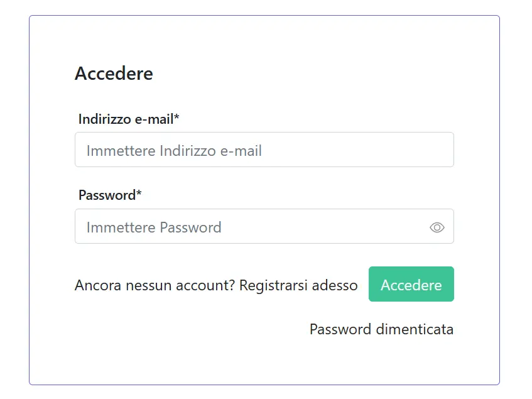
Task: Click the Immettere Password placeholder text
Action: (154, 227)
